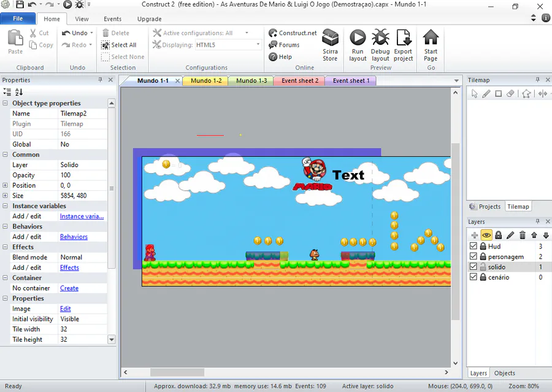Collapse the Common section
Screen dimensions: 552x392
[5, 155]
